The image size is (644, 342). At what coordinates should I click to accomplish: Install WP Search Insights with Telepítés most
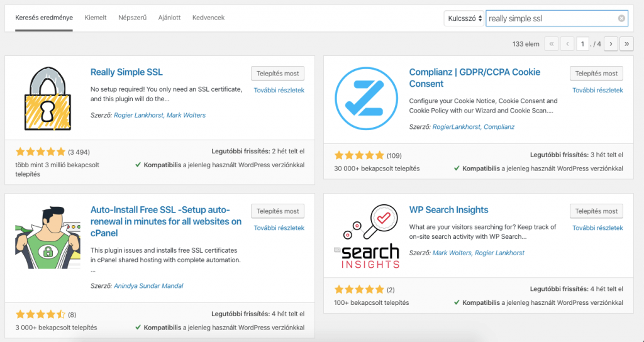596,211
